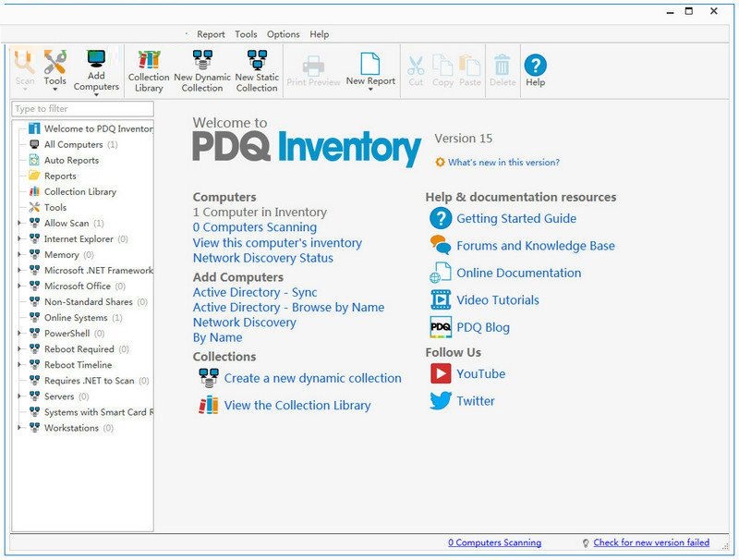
Task: Click the Copy toolbar icon
Action: [442, 65]
